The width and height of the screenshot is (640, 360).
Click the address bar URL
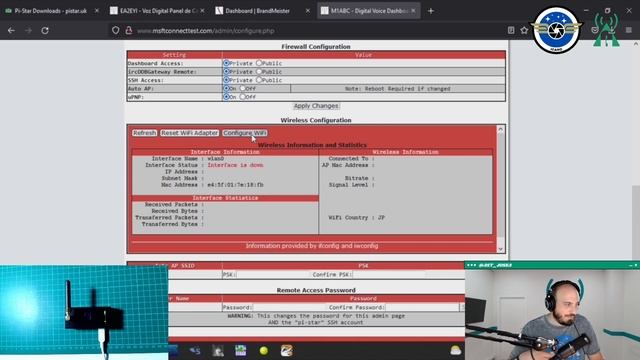(205, 31)
